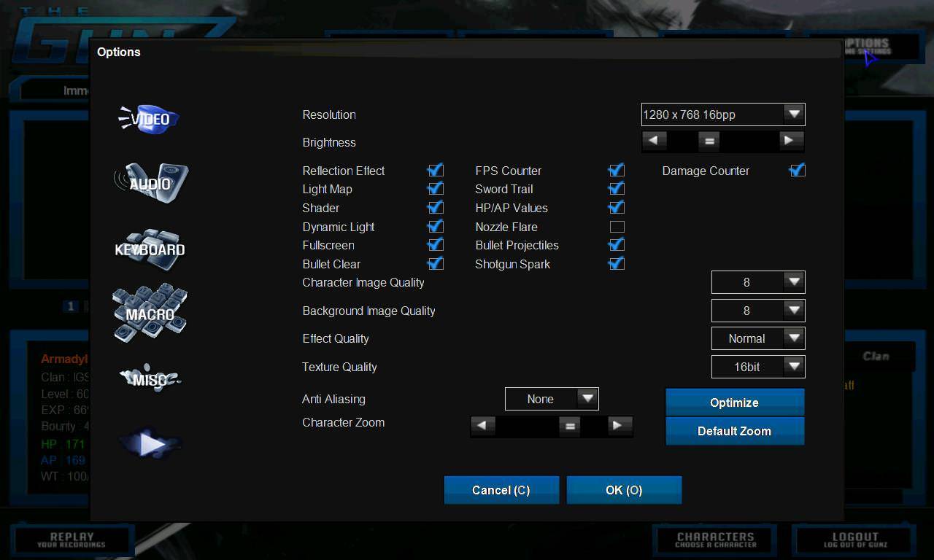
Task: Toggle the Bullet Projectiles checkbox
Action: [x=617, y=245]
